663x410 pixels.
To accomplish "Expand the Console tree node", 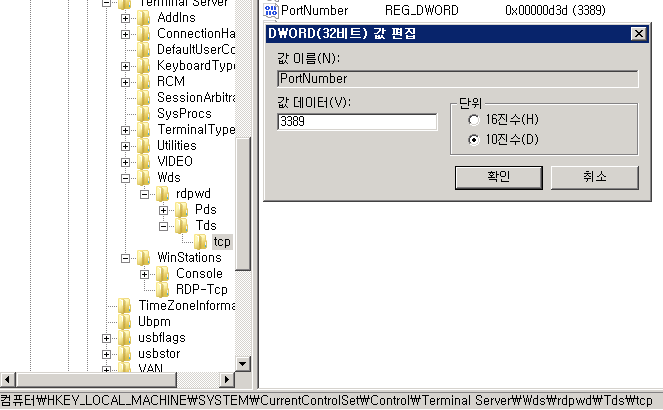I will pos(145,274).
